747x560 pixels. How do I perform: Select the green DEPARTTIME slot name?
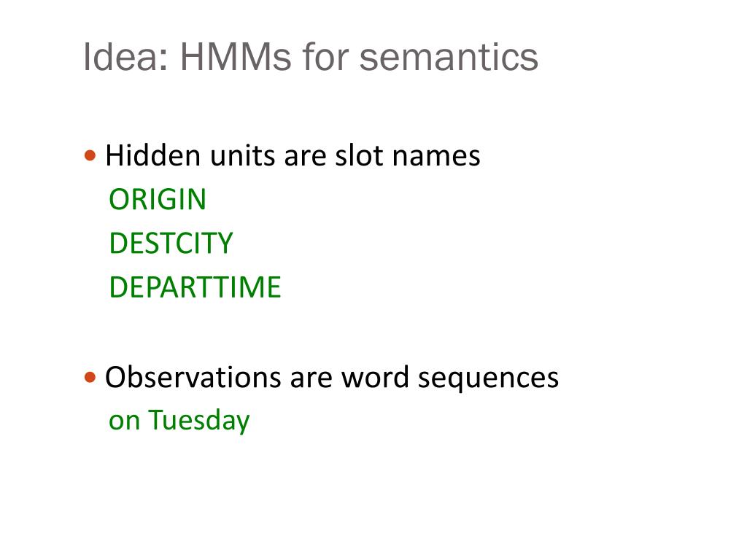coord(196,287)
